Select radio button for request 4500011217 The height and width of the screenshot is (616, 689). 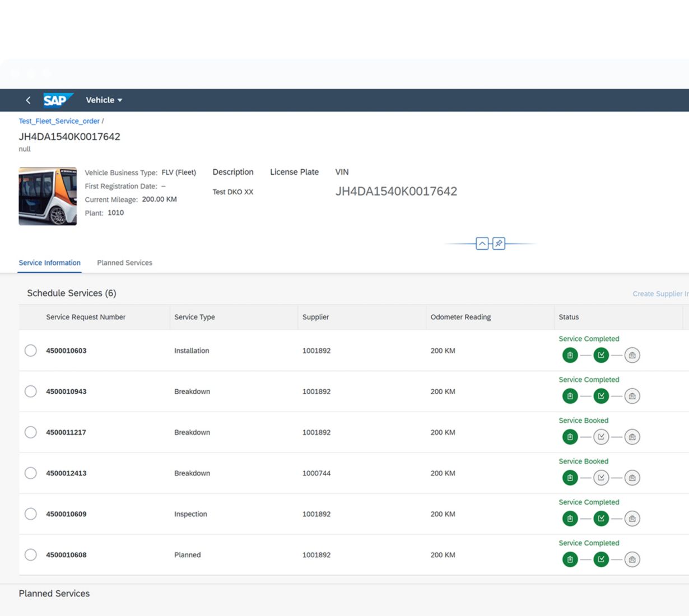point(31,432)
